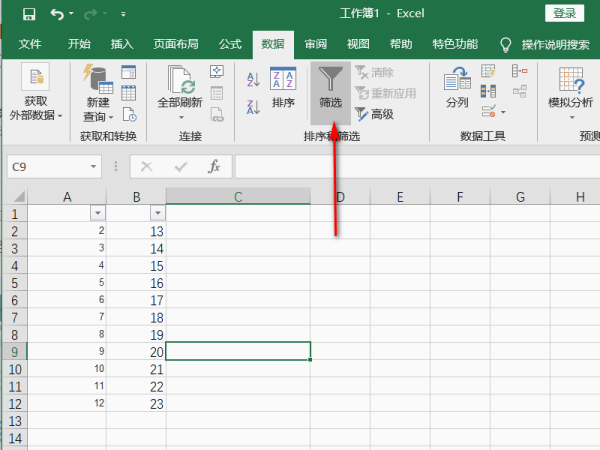Click the insert function fx button

pos(213,167)
